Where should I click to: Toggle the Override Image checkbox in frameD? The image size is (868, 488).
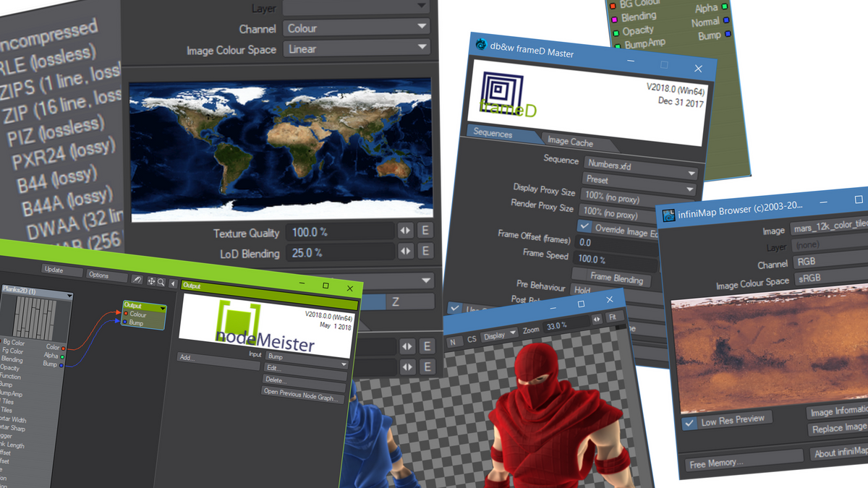pos(585,227)
